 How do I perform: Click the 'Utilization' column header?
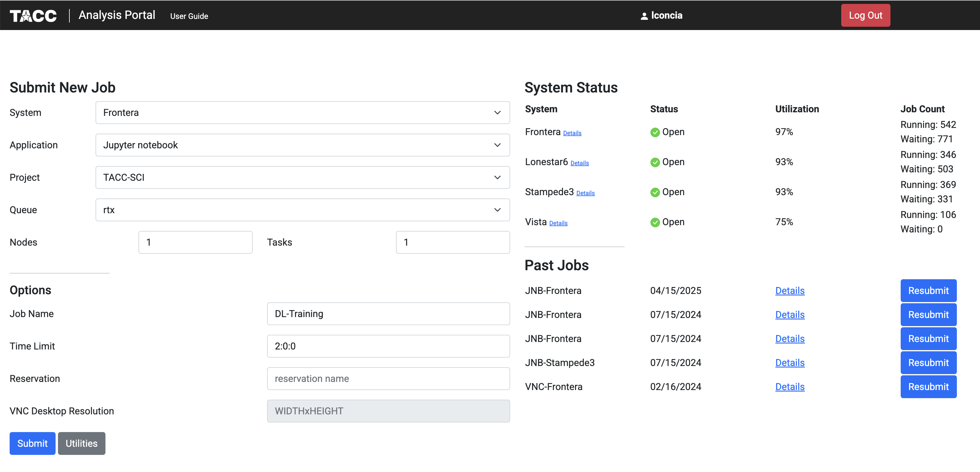[x=797, y=109]
